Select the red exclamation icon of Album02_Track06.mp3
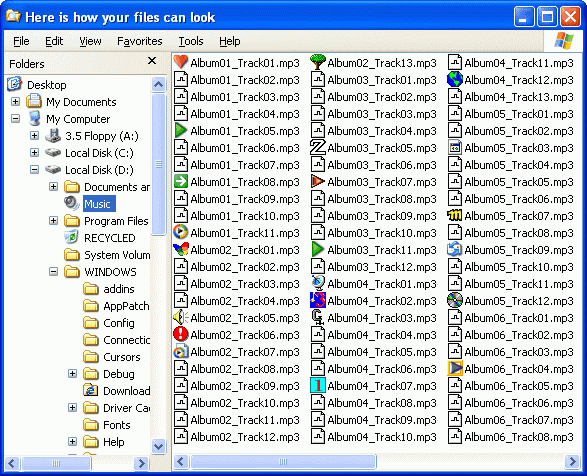 180,334
